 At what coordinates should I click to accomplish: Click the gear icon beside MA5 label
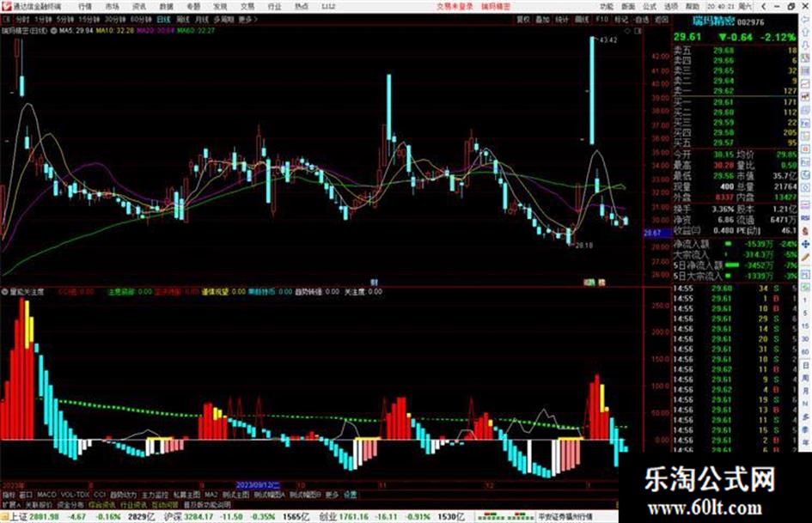tap(53, 31)
